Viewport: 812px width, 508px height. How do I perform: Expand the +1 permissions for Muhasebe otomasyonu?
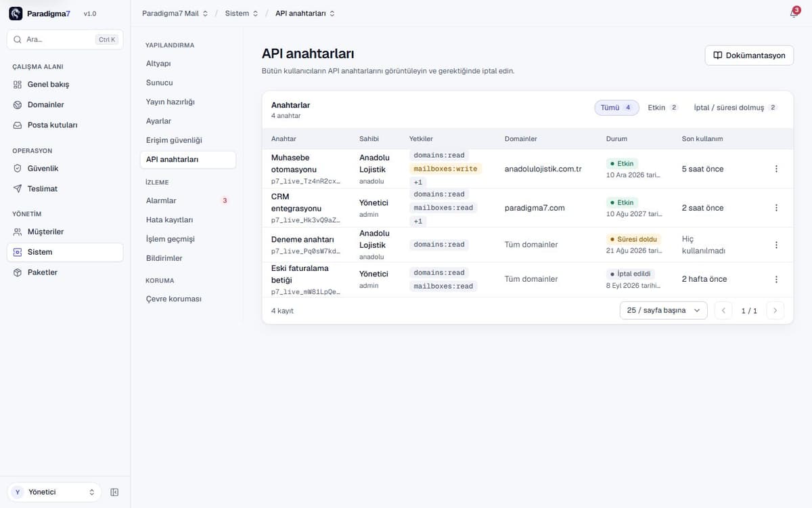pos(418,182)
